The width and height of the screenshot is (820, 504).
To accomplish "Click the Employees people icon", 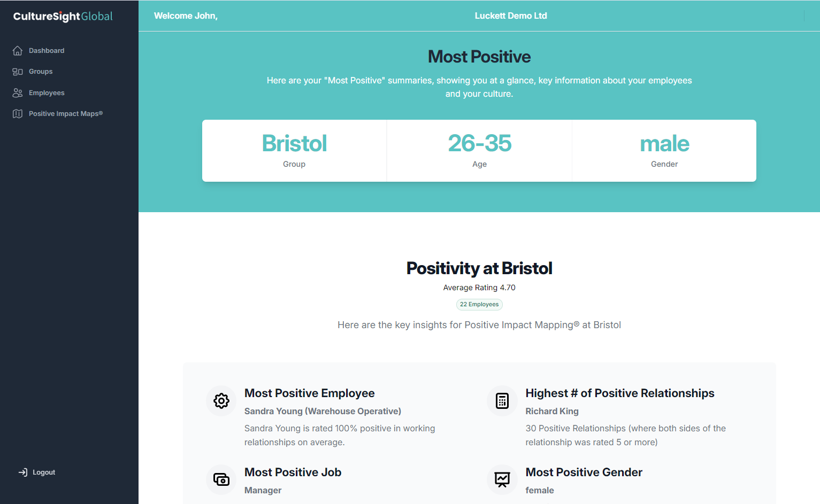I will pyautogui.click(x=18, y=93).
